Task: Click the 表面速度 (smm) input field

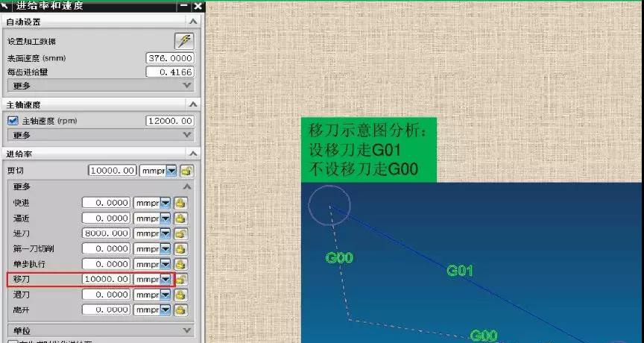Action: 170,58
